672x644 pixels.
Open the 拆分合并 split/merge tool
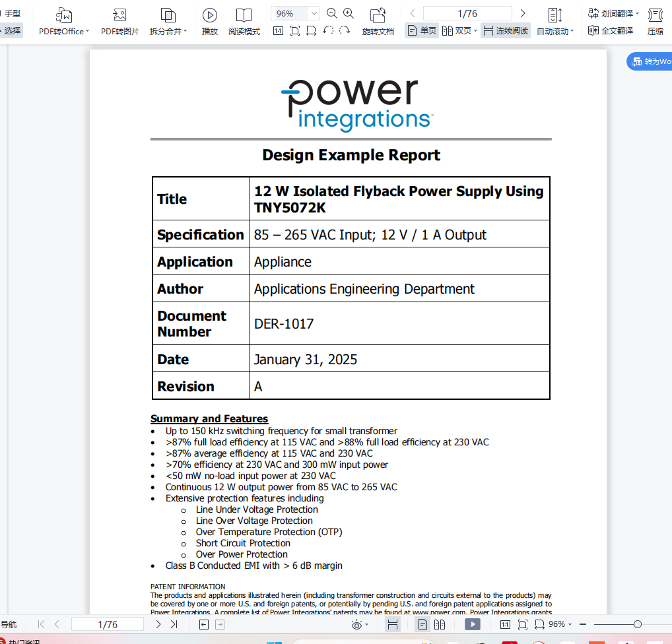168,21
